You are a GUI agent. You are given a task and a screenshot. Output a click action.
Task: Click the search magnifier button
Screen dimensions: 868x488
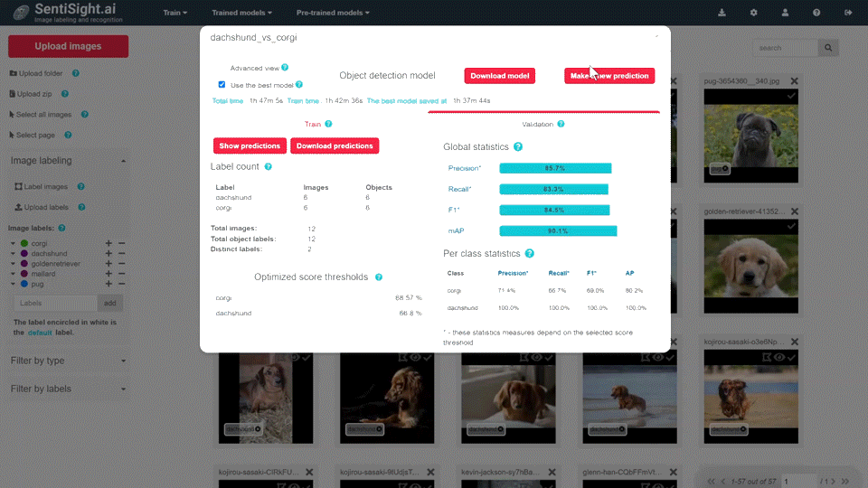click(x=828, y=48)
